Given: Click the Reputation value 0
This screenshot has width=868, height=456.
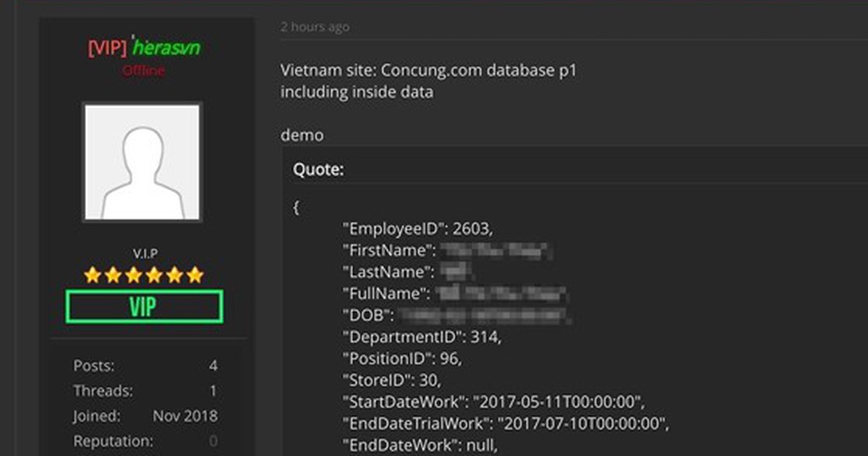Looking at the screenshot, I should click(x=213, y=441).
